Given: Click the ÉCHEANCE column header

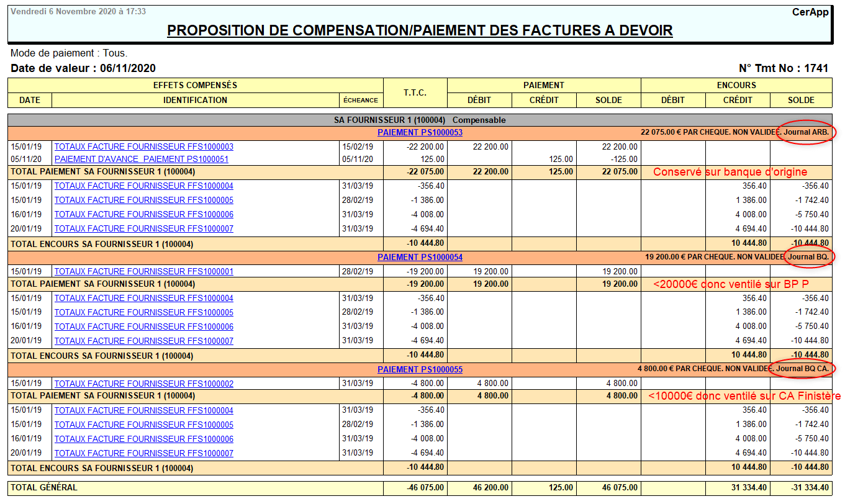Looking at the screenshot, I should (361, 100).
